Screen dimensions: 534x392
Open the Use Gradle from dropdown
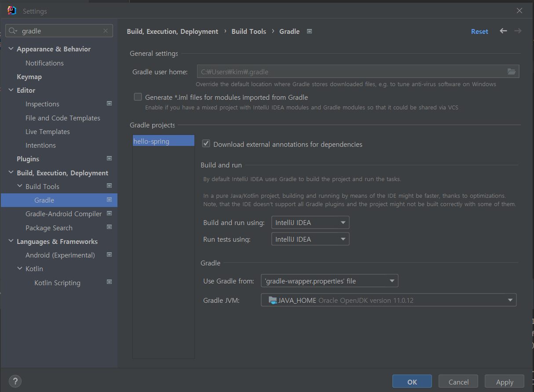(329, 281)
